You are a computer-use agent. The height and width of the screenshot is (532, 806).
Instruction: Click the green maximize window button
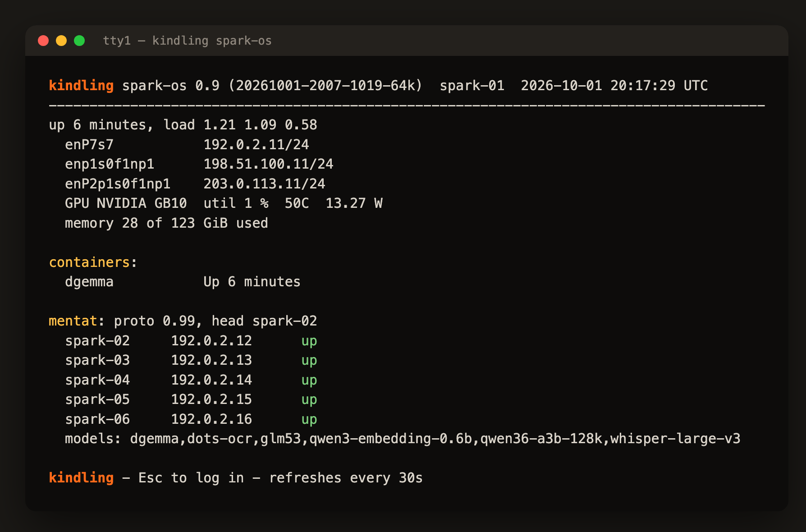[x=79, y=41]
